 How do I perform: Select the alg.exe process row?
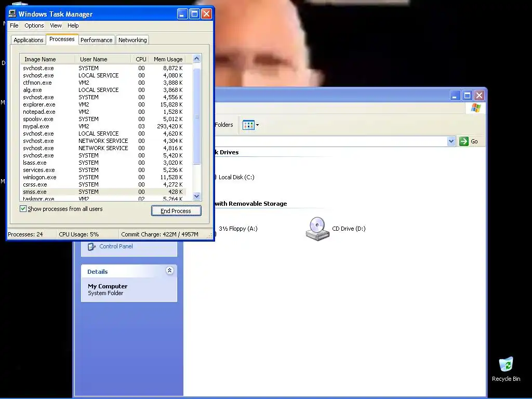coord(103,90)
